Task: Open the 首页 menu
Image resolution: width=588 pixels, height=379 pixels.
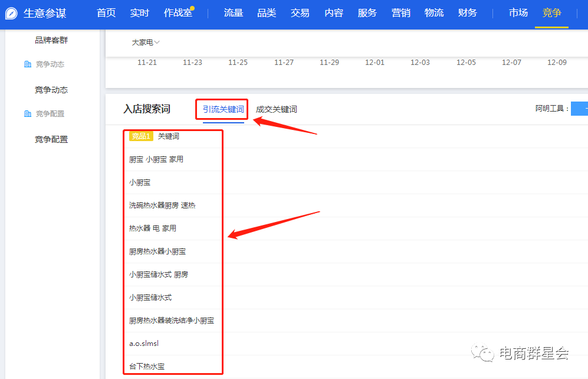Action: click(x=106, y=13)
